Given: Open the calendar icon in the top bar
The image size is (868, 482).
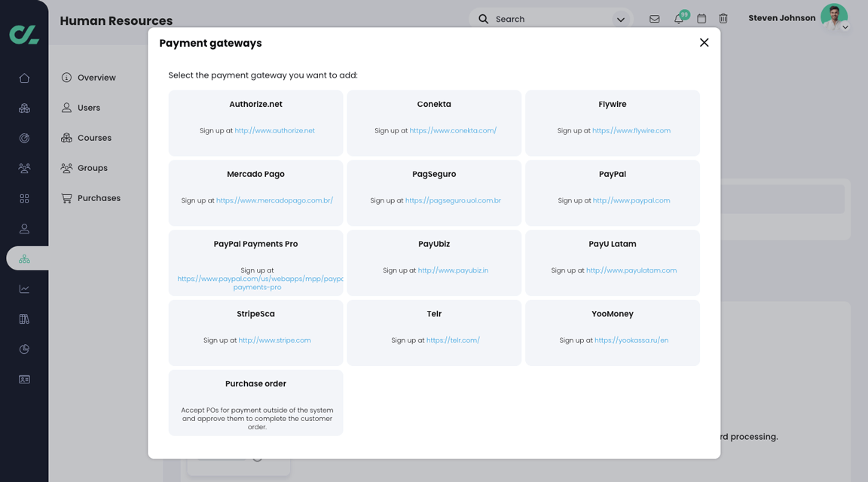Looking at the screenshot, I should click(x=701, y=19).
